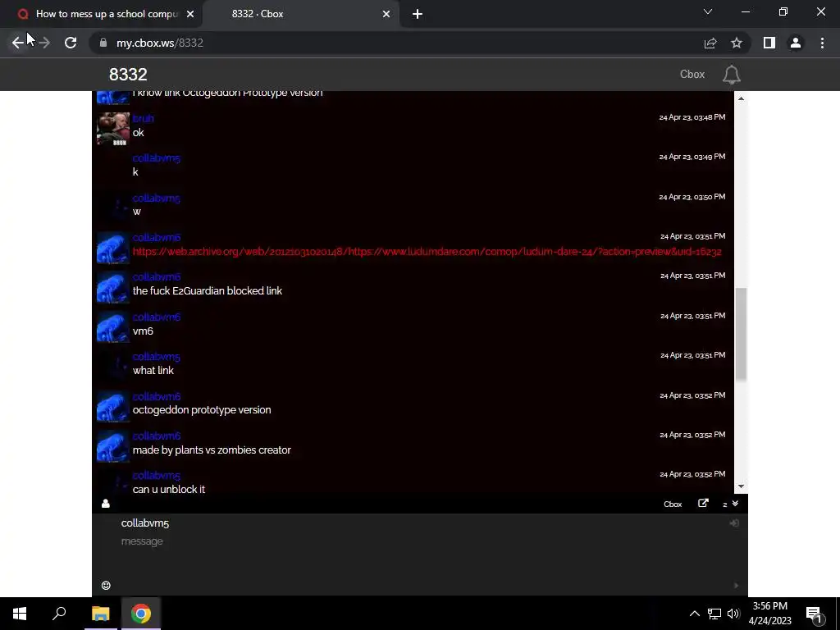Pop out the chat in new window
The image size is (840, 630).
click(703, 503)
